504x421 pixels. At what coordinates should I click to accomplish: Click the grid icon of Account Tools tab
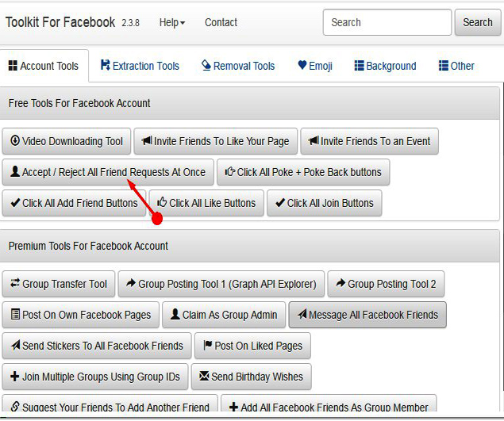tap(13, 65)
